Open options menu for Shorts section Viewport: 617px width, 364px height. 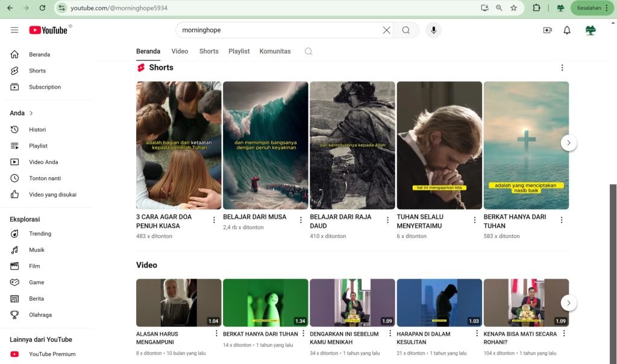coord(562,67)
